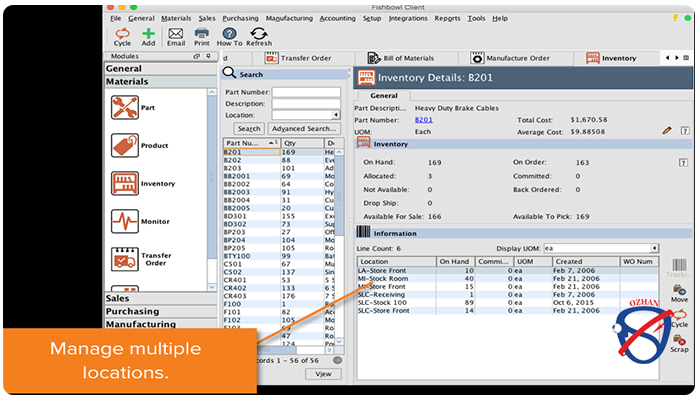The height and width of the screenshot is (400, 700).
Task: Click the Email envelope toolbar icon
Action: pyautogui.click(x=176, y=37)
